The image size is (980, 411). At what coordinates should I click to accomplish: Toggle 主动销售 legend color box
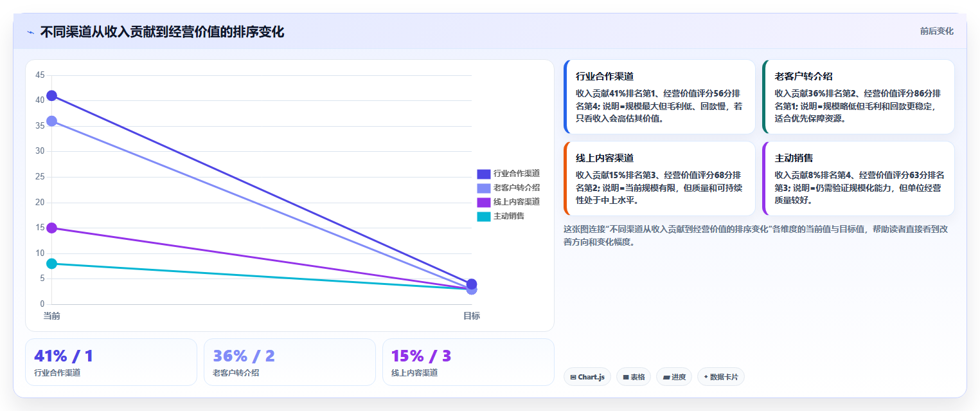coord(483,216)
